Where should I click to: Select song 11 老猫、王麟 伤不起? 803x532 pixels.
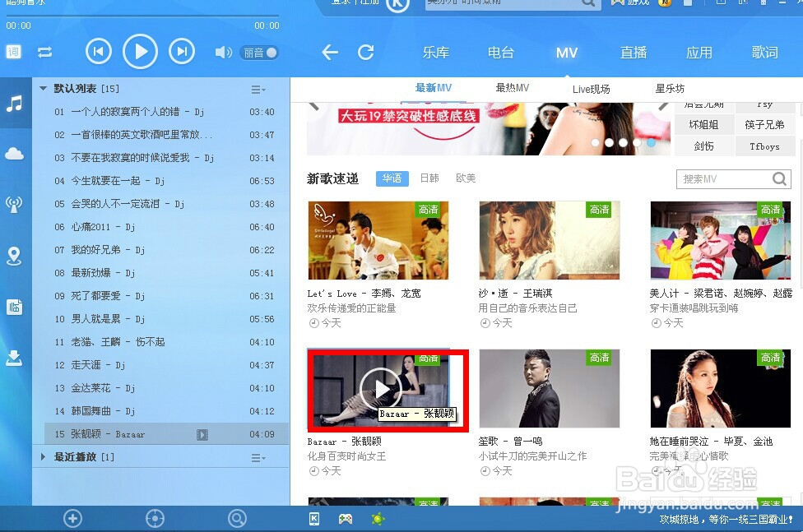[x=160, y=342]
